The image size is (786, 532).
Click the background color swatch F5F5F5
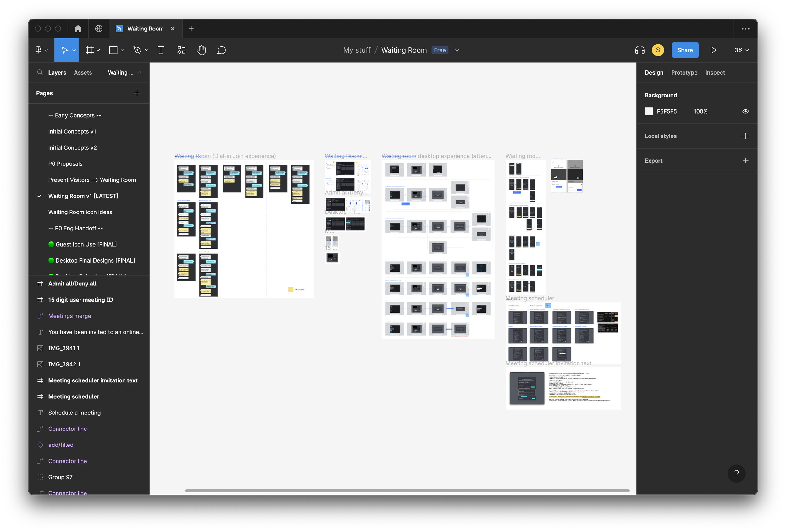pyautogui.click(x=649, y=111)
